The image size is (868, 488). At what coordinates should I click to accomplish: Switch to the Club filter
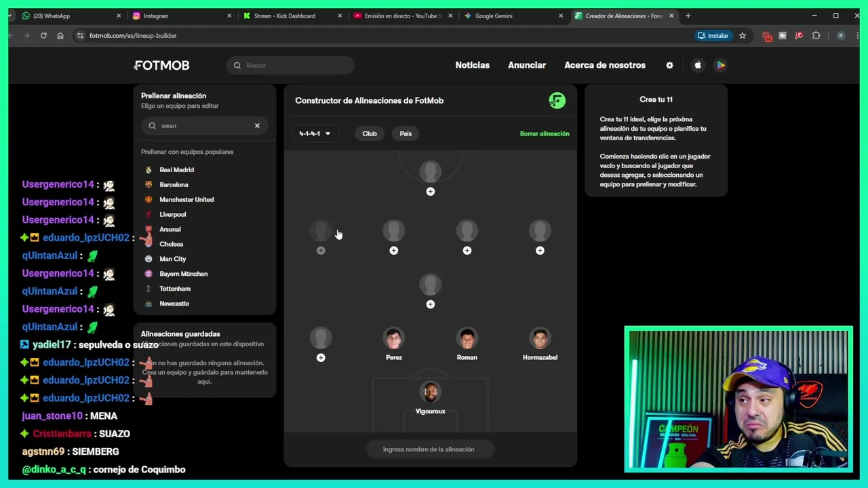(370, 134)
